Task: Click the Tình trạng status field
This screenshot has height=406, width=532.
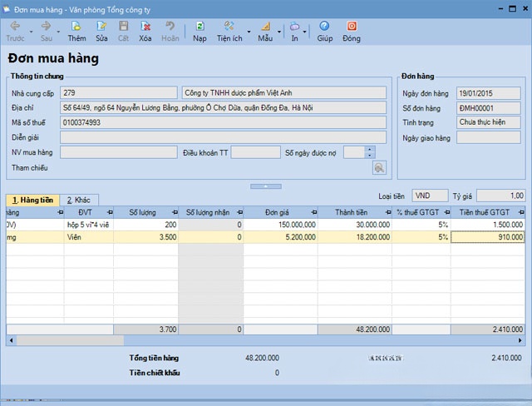Action: [489, 122]
